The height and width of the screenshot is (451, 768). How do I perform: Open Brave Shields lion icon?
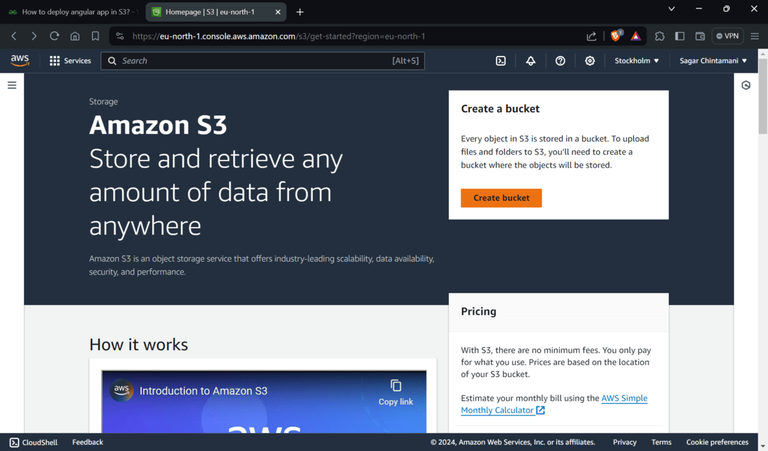tap(616, 36)
